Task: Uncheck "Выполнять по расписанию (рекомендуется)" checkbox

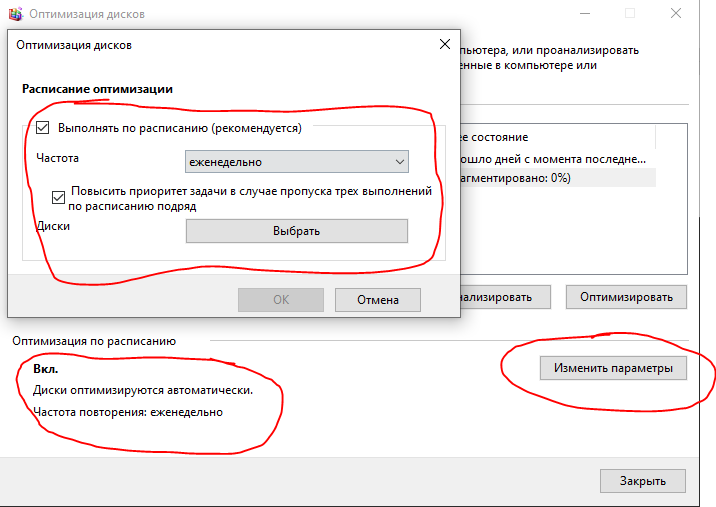Action: pos(42,128)
